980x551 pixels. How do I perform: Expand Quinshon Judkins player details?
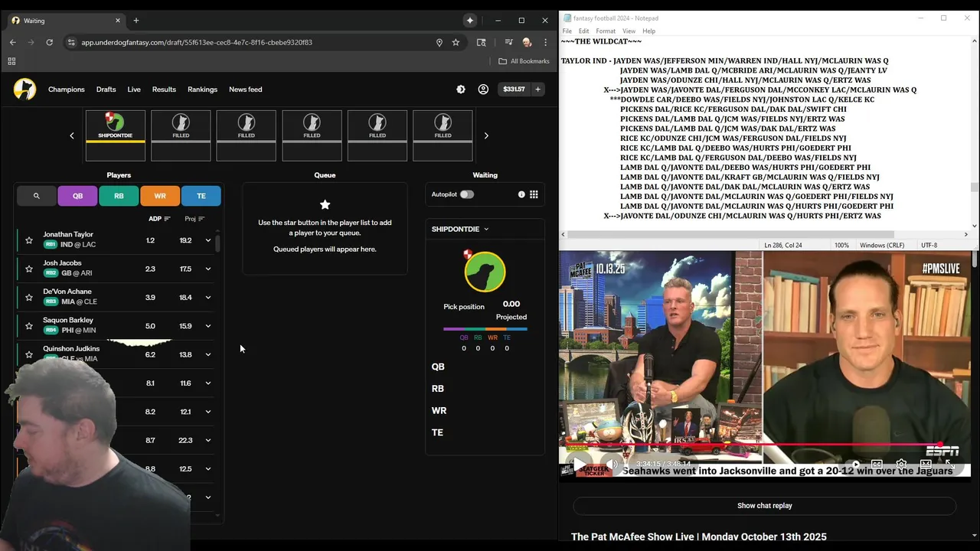coord(207,354)
